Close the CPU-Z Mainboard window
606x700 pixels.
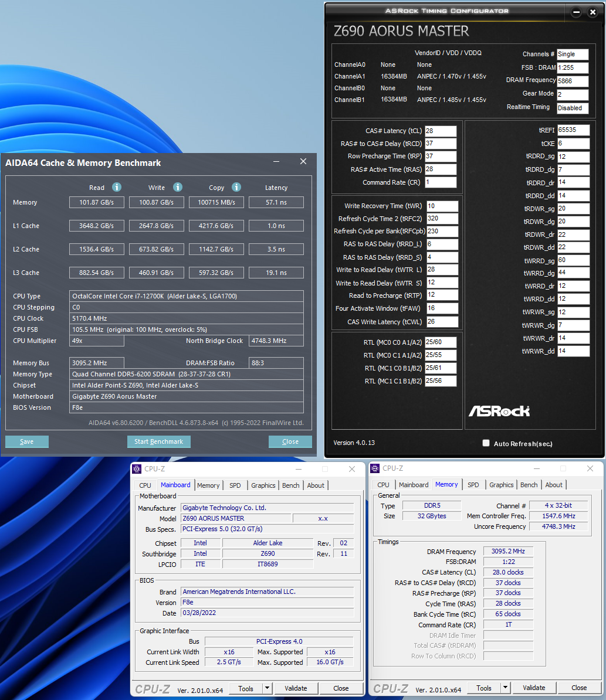tap(352, 469)
